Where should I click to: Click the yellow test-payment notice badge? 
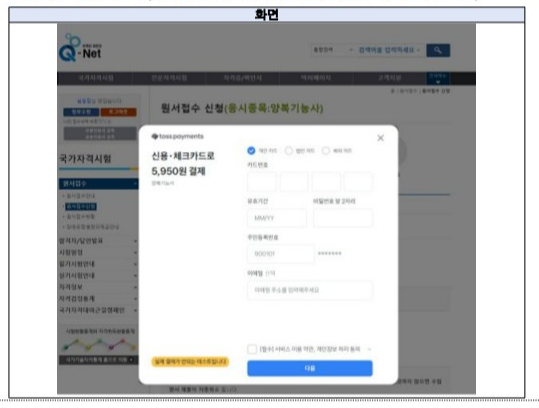click(190, 362)
